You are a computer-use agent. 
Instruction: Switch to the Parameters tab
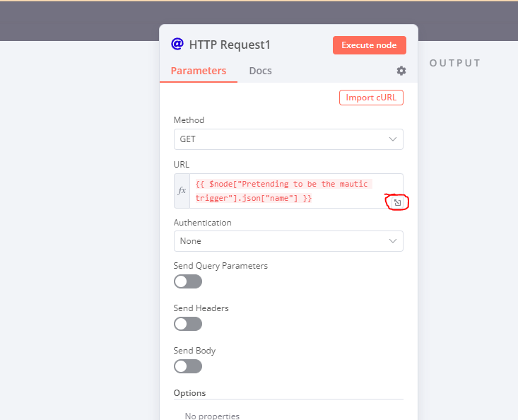(x=199, y=71)
